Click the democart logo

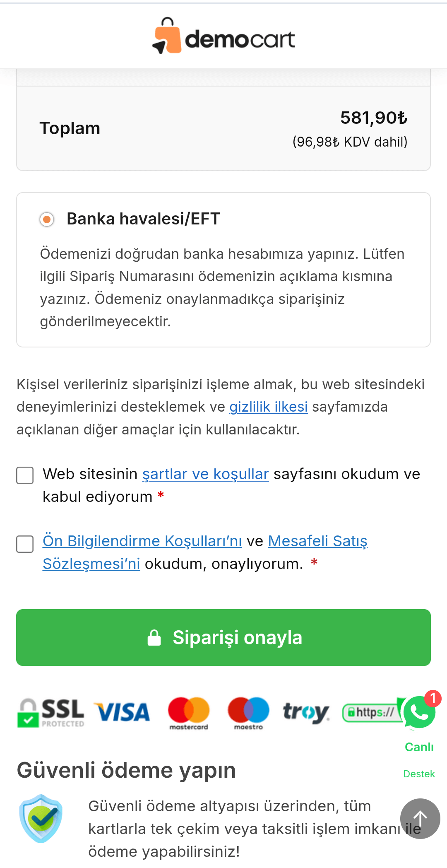click(x=223, y=37)
